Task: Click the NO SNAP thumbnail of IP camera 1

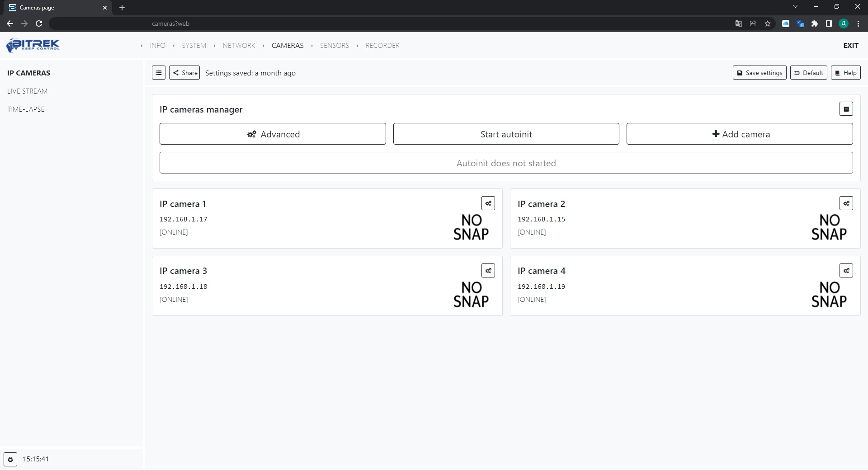Action: (471, 227)
